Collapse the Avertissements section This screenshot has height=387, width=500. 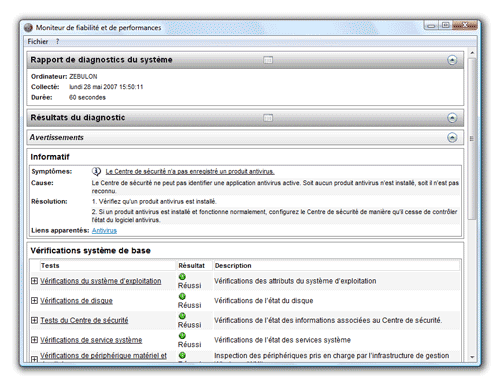452,137
